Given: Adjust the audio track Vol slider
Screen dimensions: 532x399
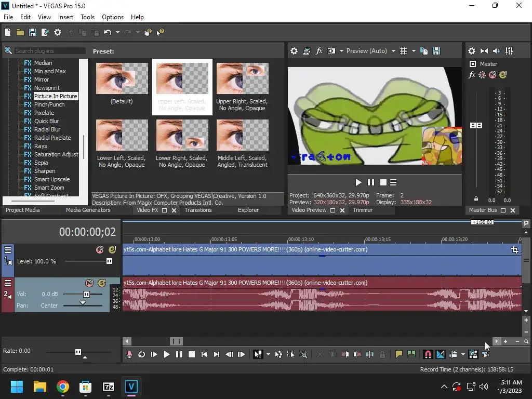Looking at the screenshot, I should [x=87, y=294].
